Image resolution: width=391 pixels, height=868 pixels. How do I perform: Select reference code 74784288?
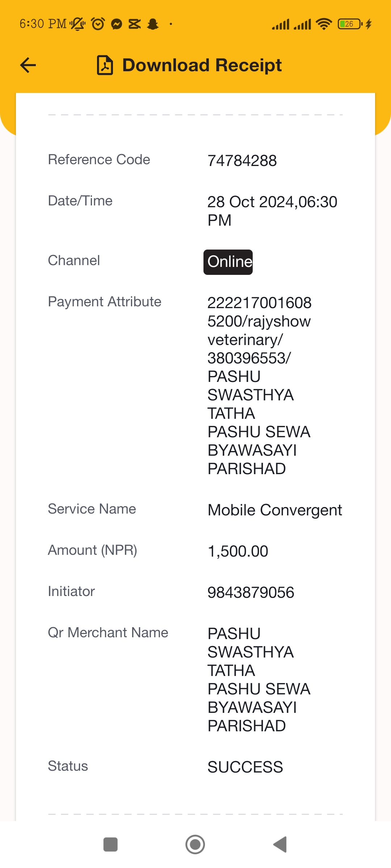[x=242, y=161]
